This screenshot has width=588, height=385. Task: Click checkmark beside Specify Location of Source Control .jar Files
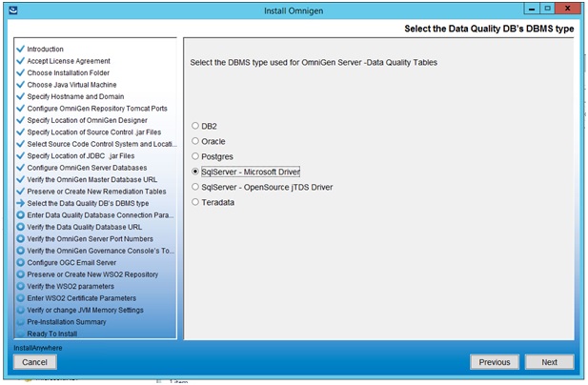20,132
